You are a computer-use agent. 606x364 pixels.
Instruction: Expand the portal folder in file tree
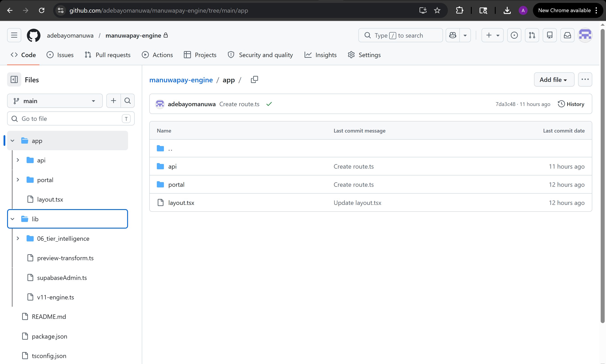point(18,180)
